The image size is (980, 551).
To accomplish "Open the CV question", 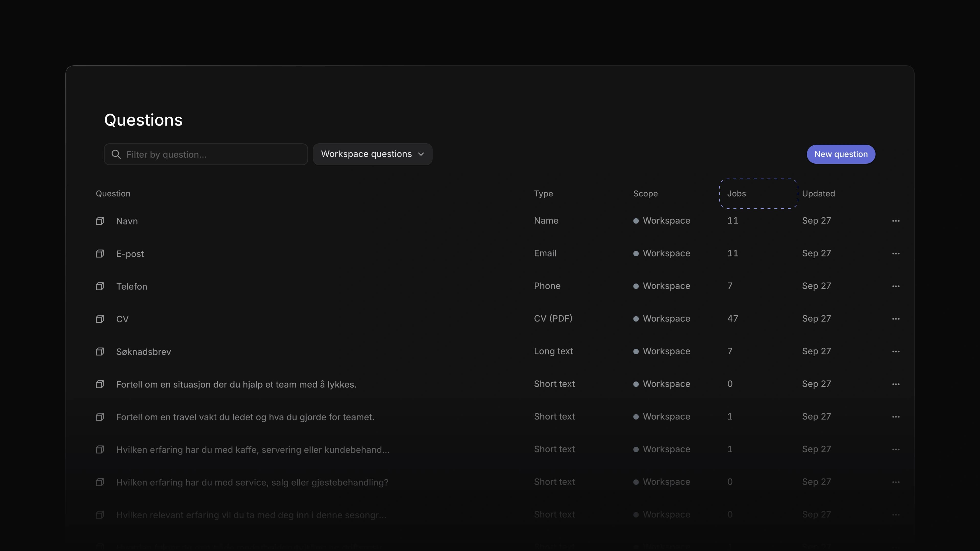I will click(x=122, y=319).
